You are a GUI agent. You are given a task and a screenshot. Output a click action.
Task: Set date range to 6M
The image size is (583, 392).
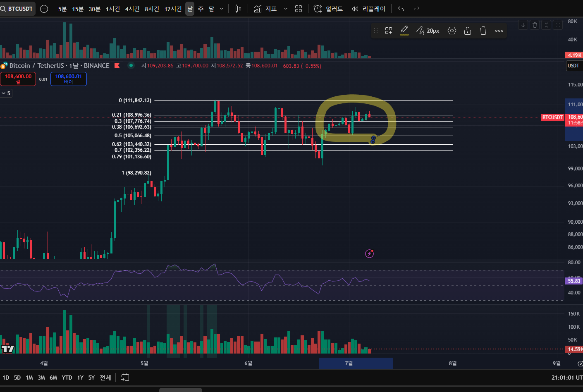[53, 378]
